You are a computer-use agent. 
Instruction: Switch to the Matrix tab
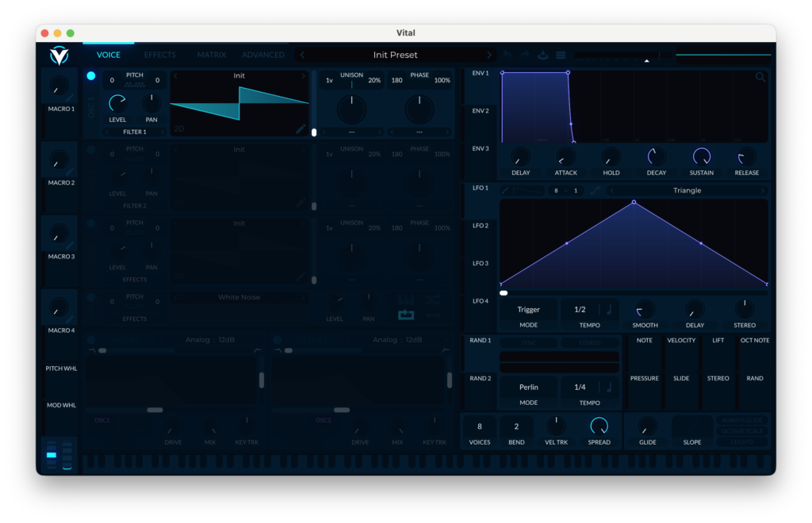[212, 55]
